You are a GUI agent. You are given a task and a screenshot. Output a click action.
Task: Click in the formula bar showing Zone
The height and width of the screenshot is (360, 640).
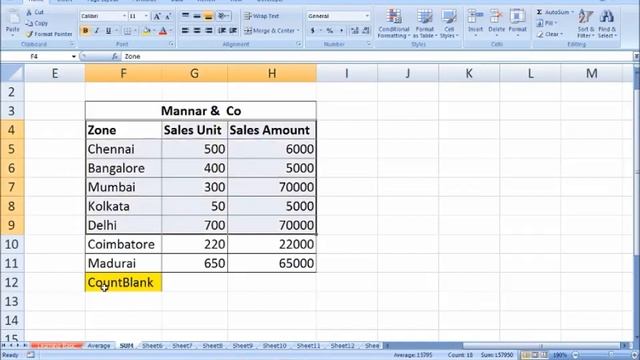pos(376,56)
